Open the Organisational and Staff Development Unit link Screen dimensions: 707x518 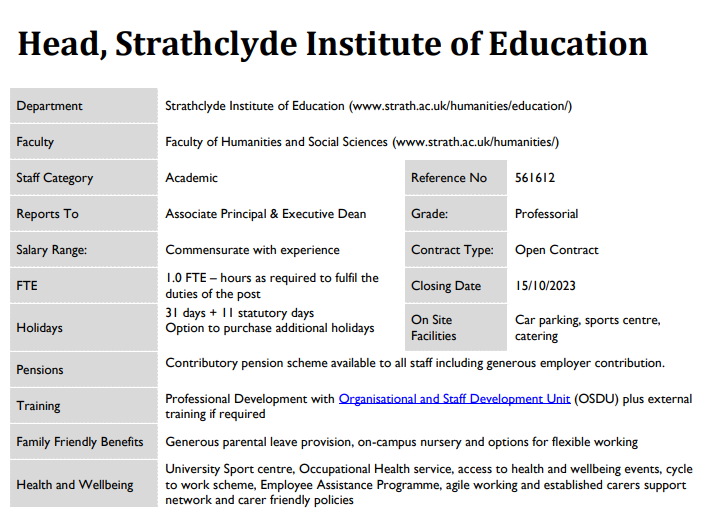point(454,399)
